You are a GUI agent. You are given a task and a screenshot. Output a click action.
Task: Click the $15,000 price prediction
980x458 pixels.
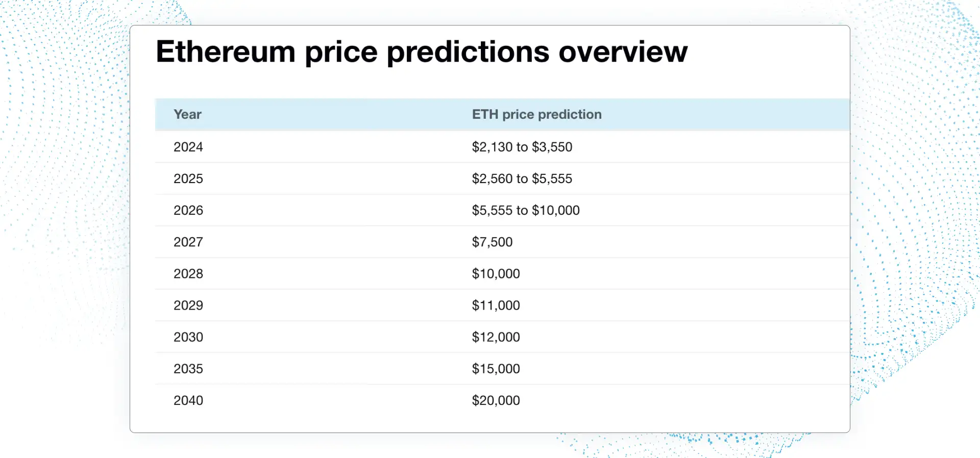[496, 369]
